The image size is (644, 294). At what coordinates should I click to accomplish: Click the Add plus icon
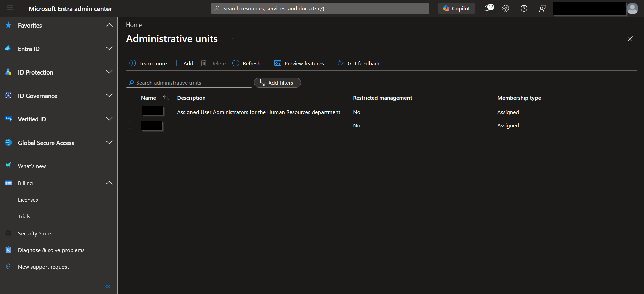click(177, 63)
